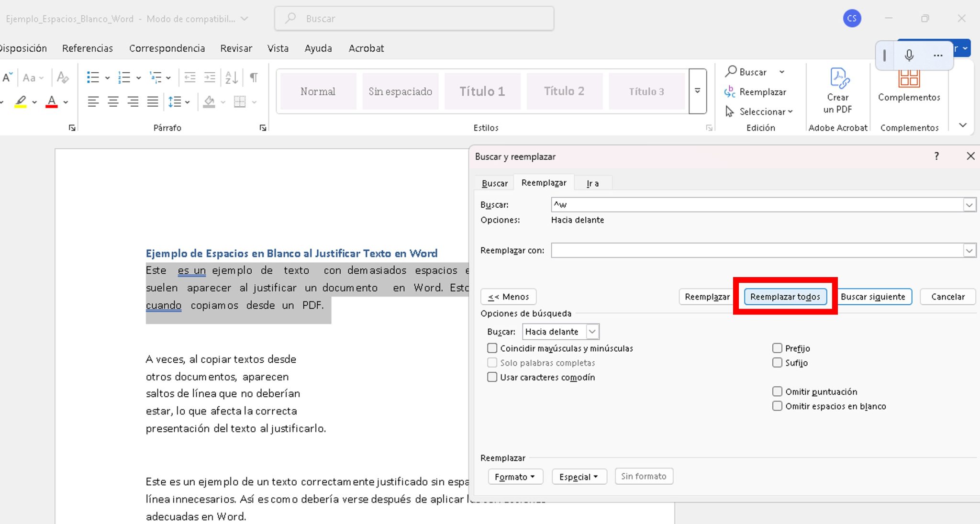Justify the paragraph alignment
The height and width of the screenshot is (524, 980).
point(152,101)
